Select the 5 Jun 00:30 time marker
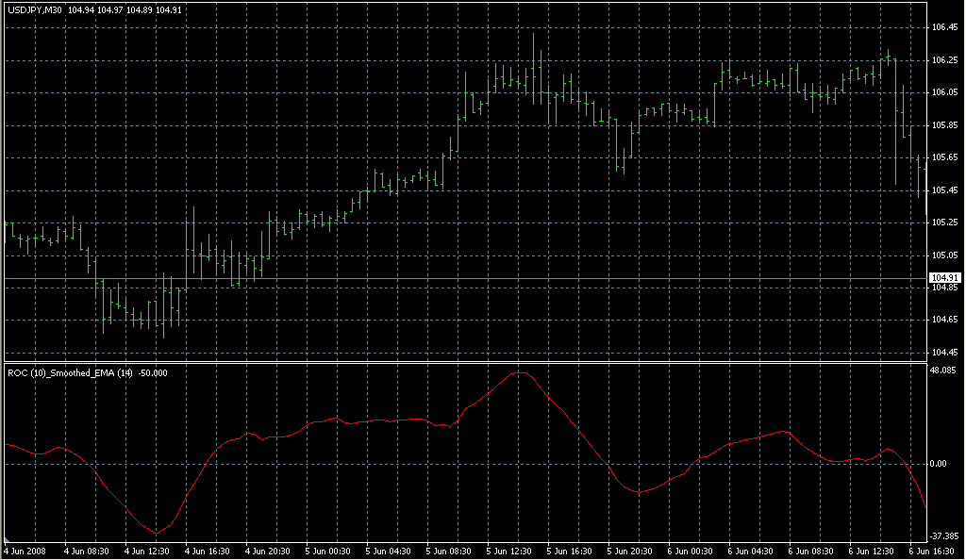 (x=328, y=551)
